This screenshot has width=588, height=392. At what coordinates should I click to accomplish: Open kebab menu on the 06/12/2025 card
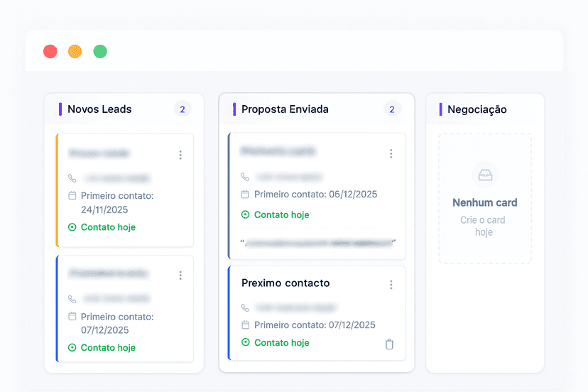(391, 153)
